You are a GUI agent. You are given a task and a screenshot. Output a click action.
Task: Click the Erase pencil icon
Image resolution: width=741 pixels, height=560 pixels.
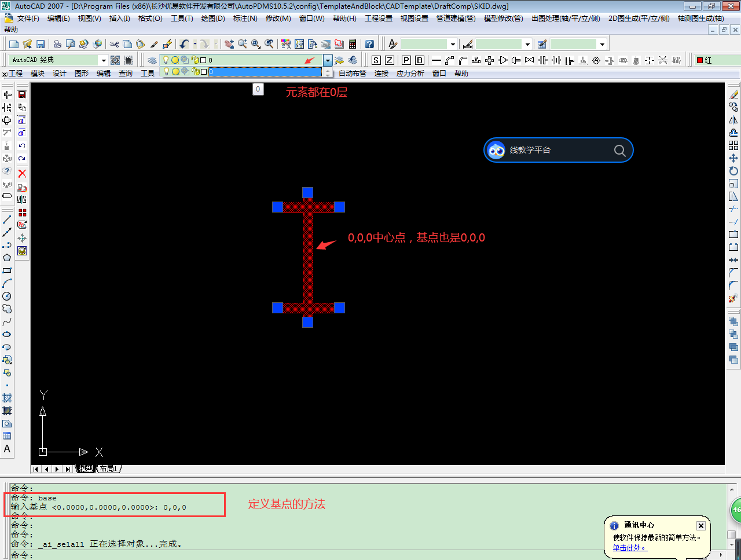click(x=733, y=94)
